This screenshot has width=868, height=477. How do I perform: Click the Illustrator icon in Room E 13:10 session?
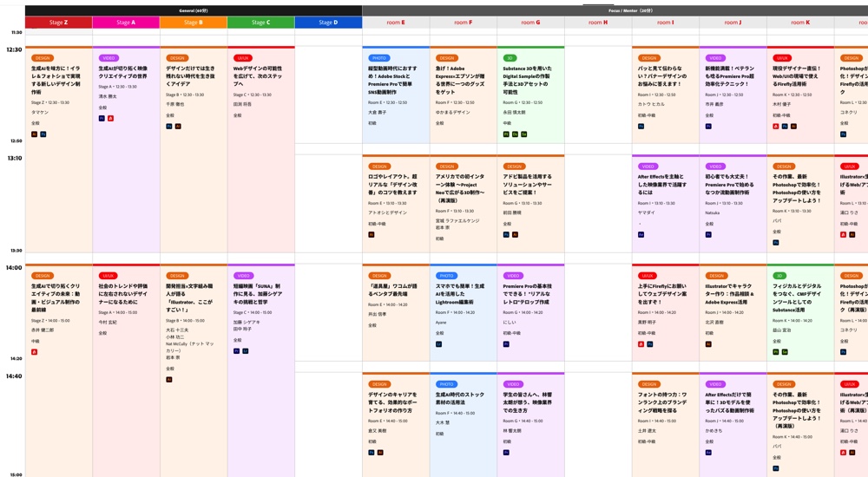[372, 234]
